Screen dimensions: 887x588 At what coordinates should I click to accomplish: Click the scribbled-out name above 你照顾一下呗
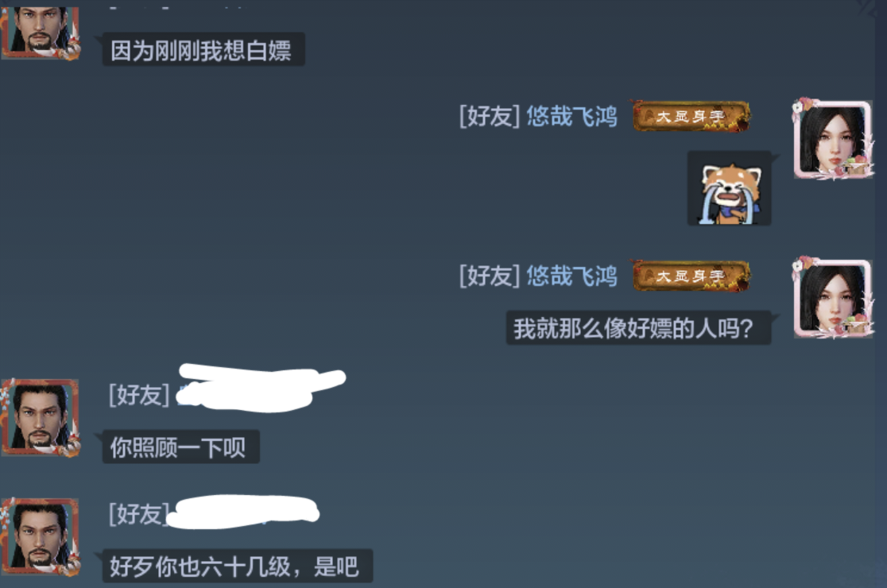(x=261, y=388)
